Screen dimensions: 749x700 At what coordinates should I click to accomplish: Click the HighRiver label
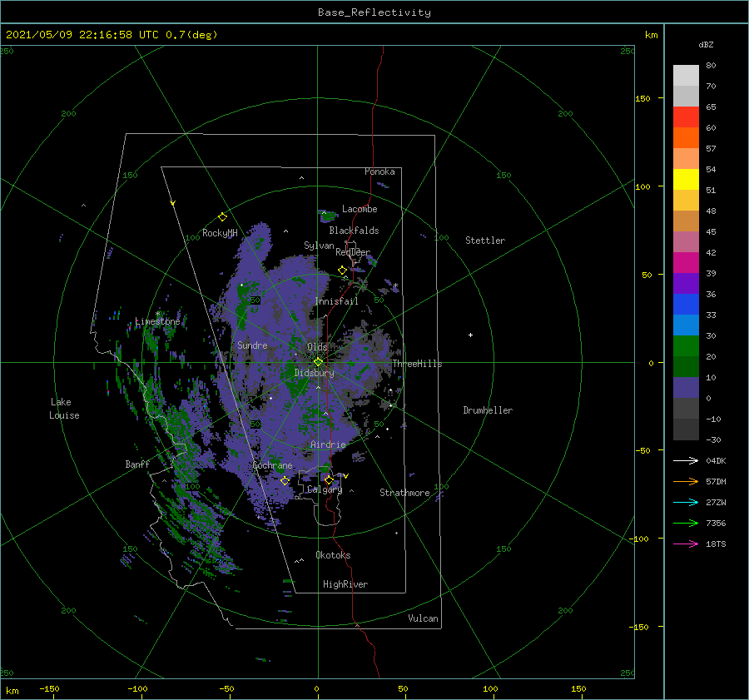[345, 584]
